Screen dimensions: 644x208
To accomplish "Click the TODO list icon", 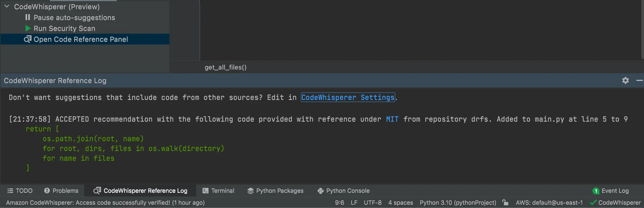I will pyautogui.click(x=10, y=191).
